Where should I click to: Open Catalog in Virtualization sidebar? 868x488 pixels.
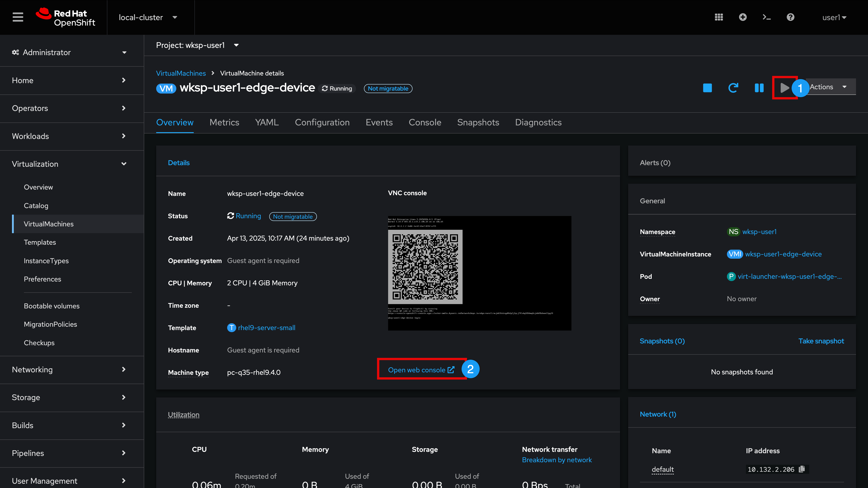36,205
